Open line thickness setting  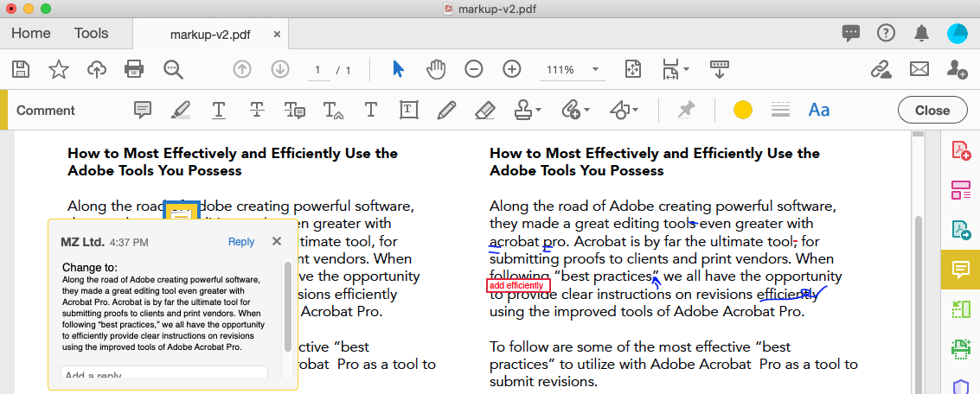coord(780,111)
